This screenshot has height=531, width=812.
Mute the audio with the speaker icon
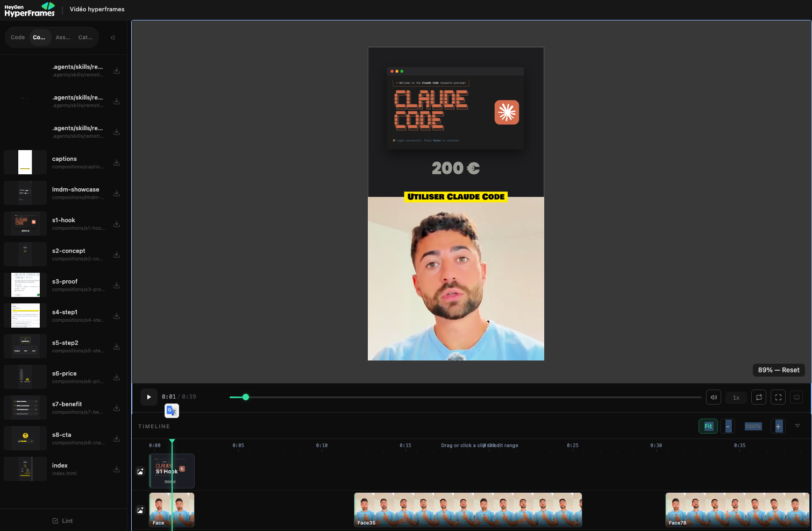click(x=714, y=398)
